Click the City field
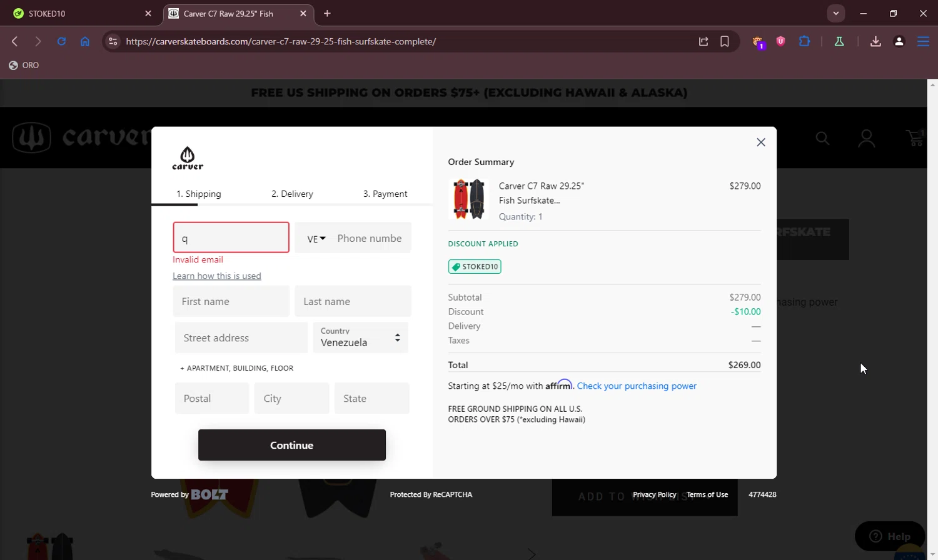938x560 pixels. [x=291, y=398]
